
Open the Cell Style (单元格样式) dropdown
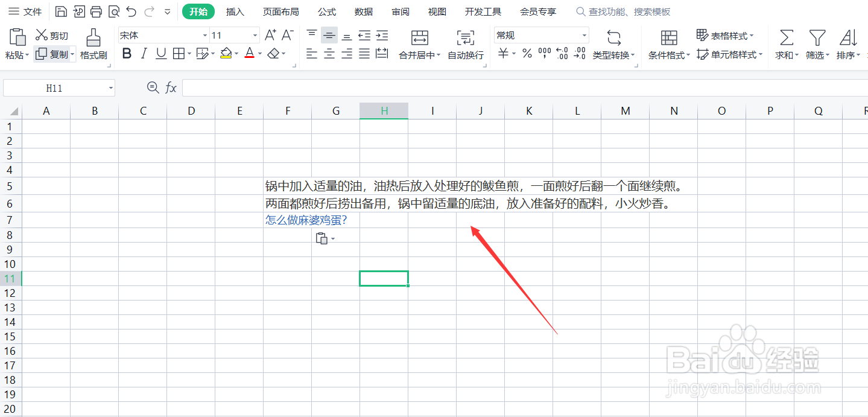[760, 55]
